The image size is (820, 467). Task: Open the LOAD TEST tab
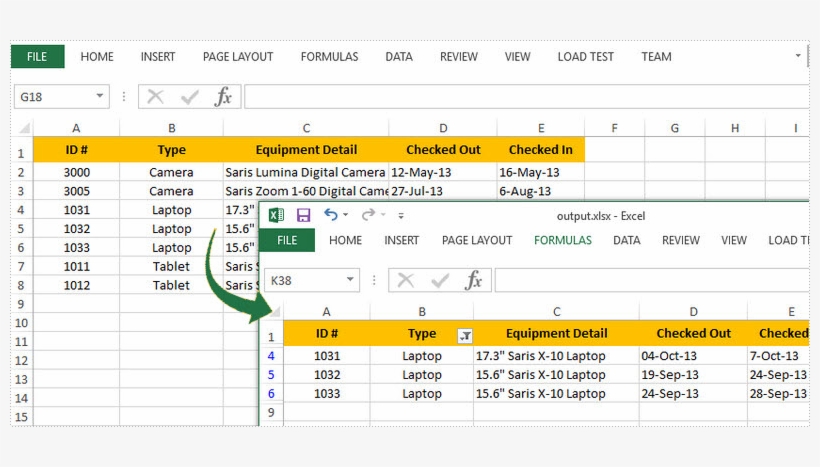(x=586, y=56)
